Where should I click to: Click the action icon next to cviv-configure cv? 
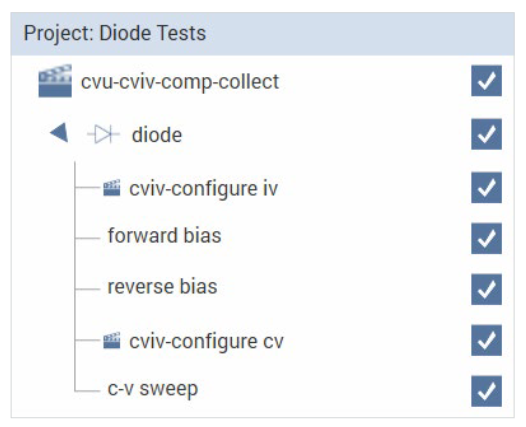pyautogui.click(x=111, y=340)
